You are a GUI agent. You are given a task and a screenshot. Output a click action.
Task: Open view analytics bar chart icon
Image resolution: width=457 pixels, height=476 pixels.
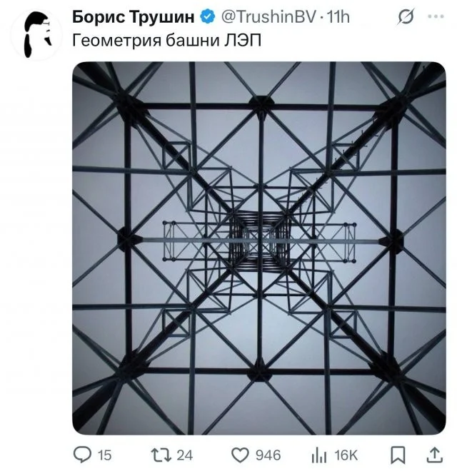[318, 454]
